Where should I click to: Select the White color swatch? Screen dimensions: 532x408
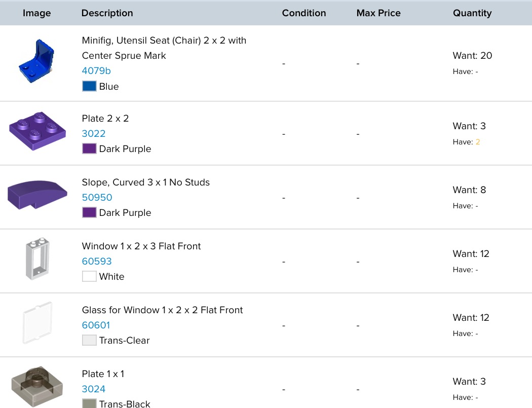tap(89, 276)
